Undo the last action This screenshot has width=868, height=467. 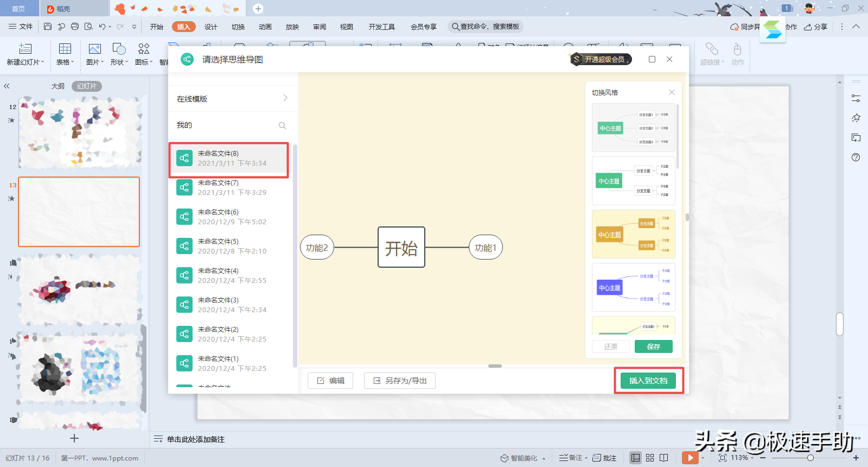[x=102, y=27]
